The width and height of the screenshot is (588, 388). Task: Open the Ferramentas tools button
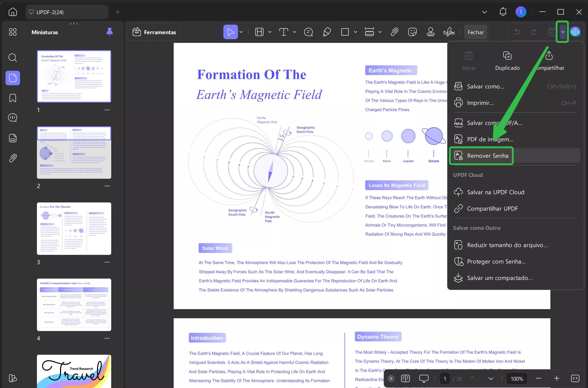click(x=154, y=32)
